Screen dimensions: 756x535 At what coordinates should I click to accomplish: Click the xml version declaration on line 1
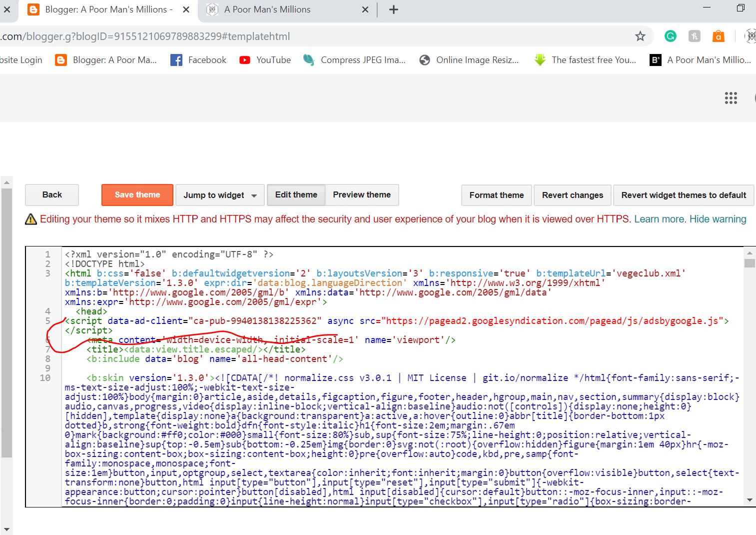169,254
